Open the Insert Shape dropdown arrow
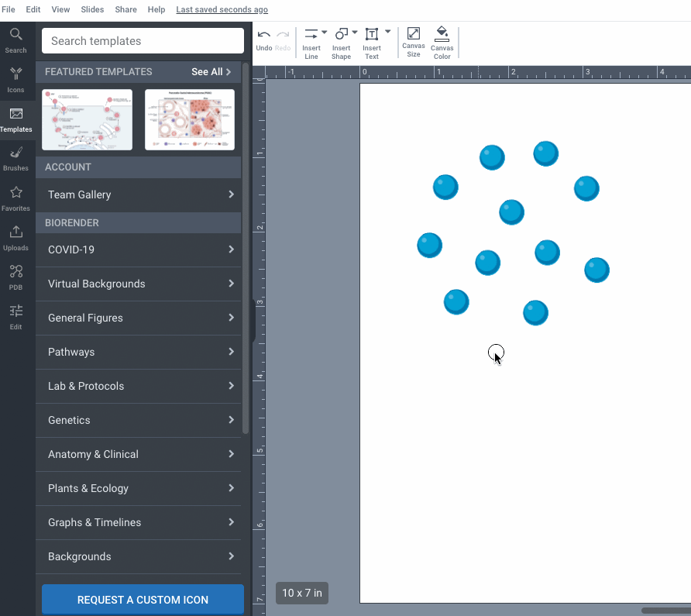The image size is (691, 616). coord(353,34)
